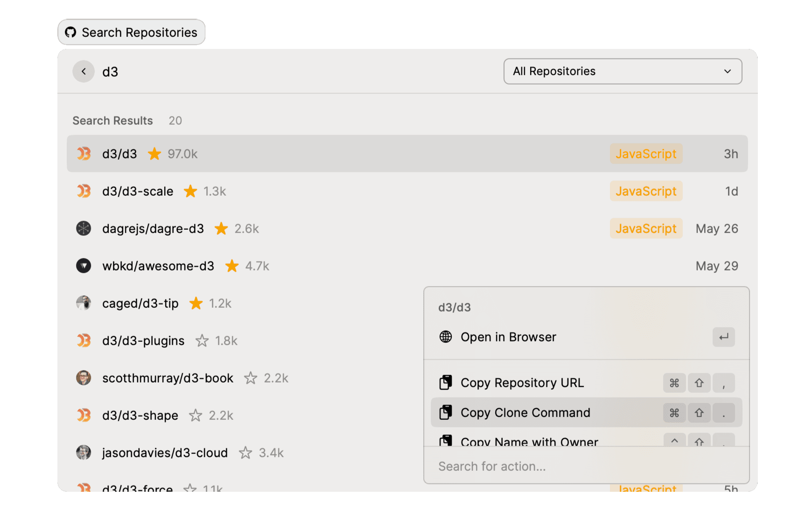Choose Copy Repository URL action

586,383
